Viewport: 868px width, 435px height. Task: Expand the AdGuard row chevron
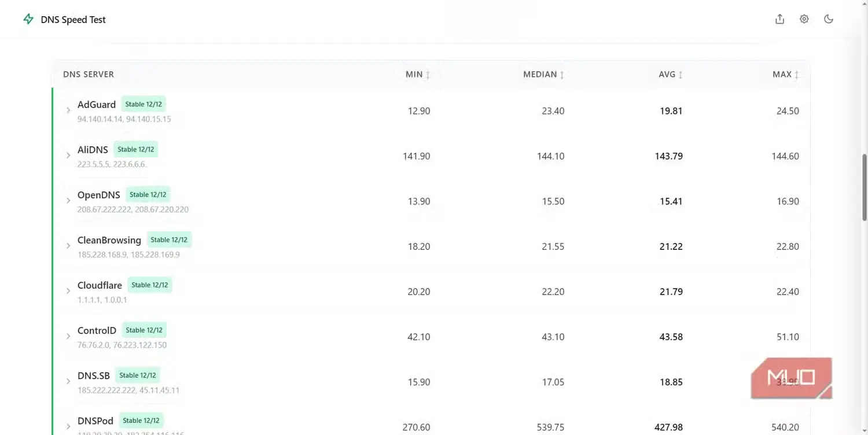point(68,110)
